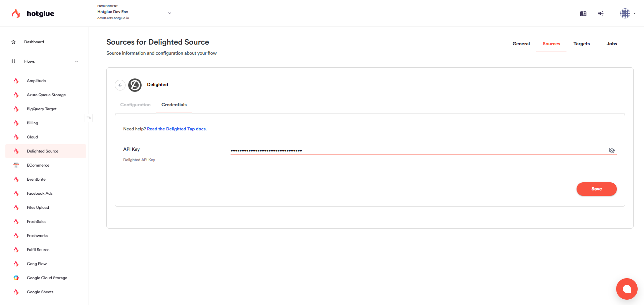Open the announcements megaphone icon
This screenshot has height=305, width=644.
(x=601, y=13)
